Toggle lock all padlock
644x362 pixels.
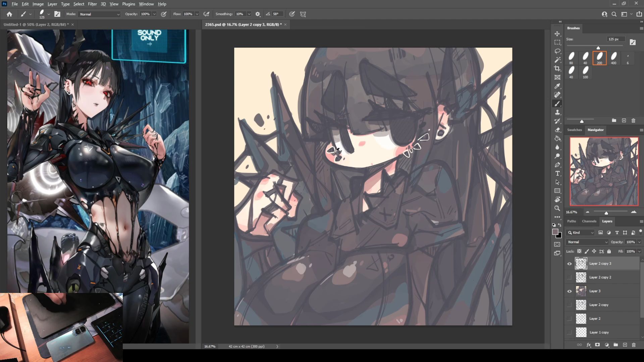coord(609,251)
